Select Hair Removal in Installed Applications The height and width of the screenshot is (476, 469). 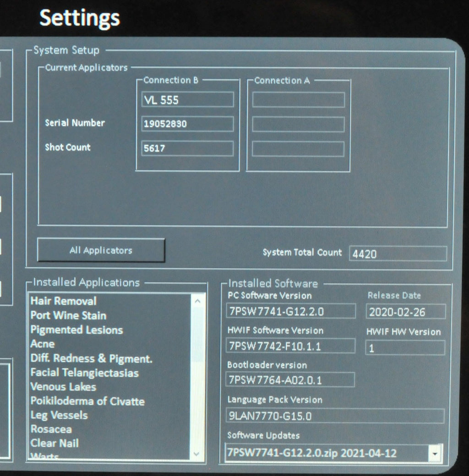(64, 301)
